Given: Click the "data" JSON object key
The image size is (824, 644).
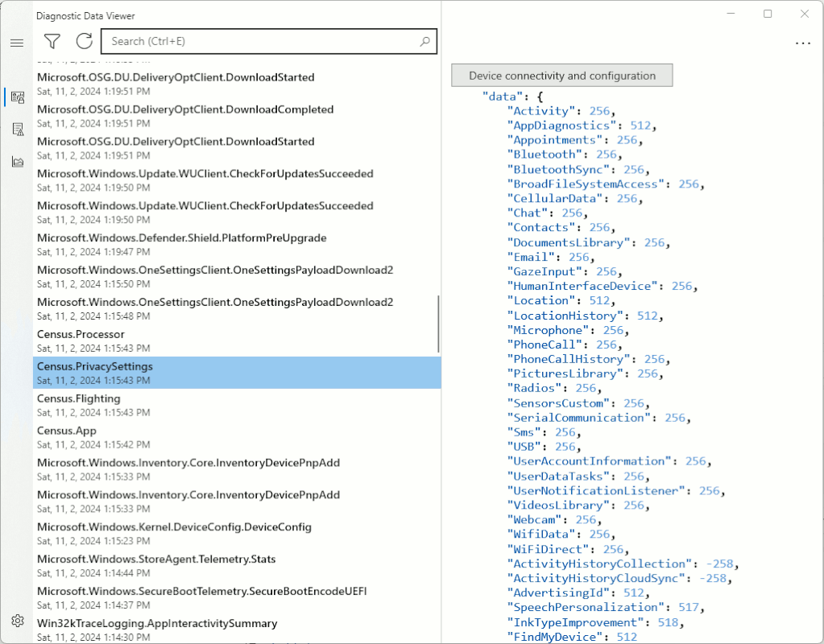Looking at the screenshot, I should pos(503,97).
